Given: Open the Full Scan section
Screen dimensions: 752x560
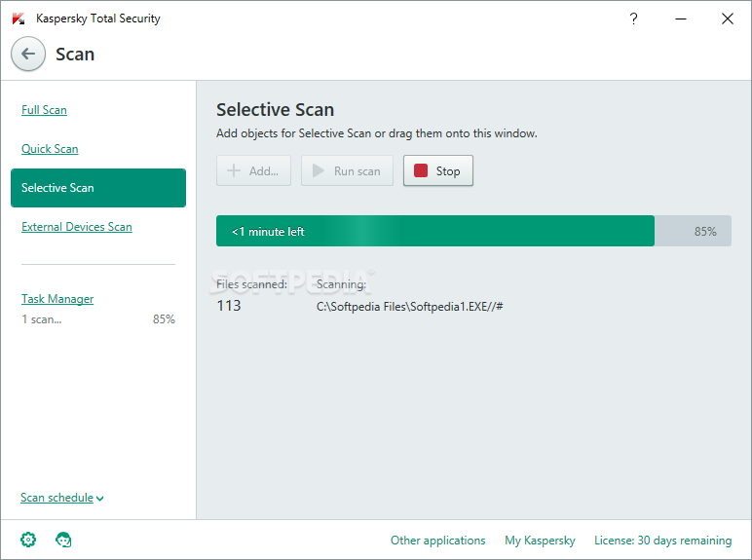Looking at the screenshot, I should pyautogui.click(x=44, y=110).
